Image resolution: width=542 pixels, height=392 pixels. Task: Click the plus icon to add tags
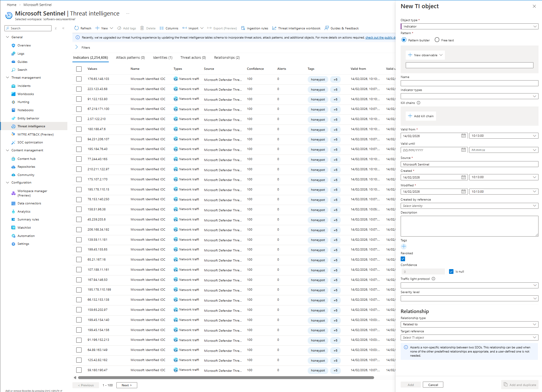[403, 246]
